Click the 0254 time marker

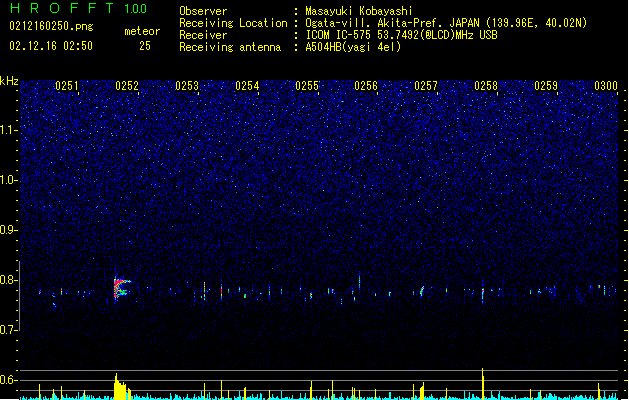tap(247, 86)
